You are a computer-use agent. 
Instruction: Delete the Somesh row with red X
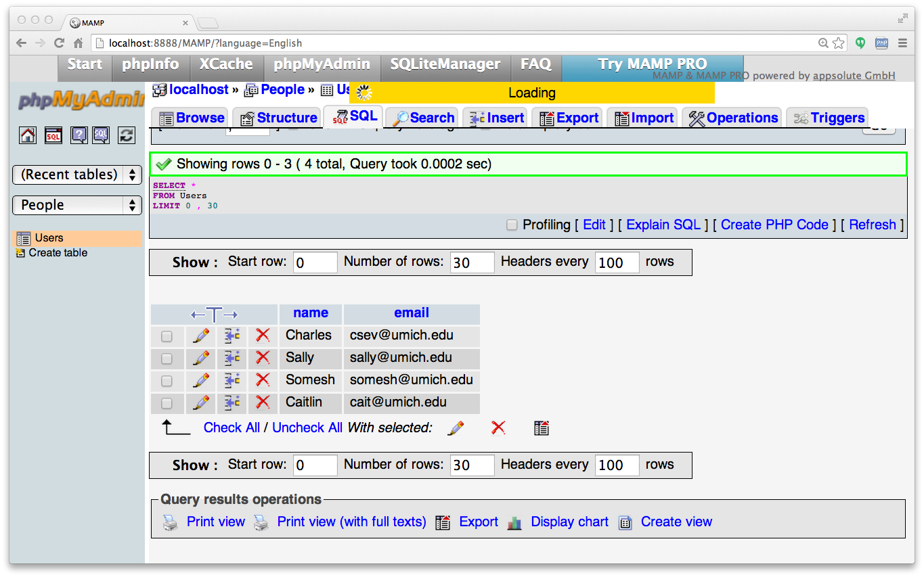tap(263, 380)
